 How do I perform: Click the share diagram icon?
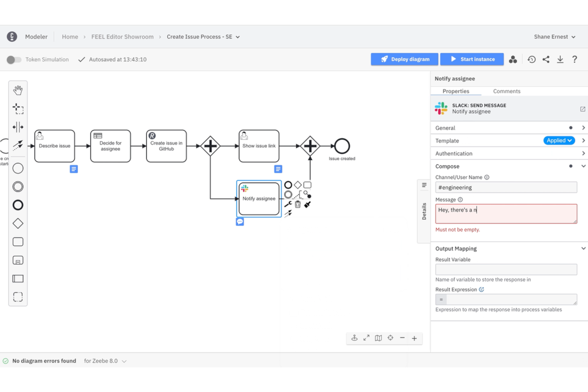point(546,60)
